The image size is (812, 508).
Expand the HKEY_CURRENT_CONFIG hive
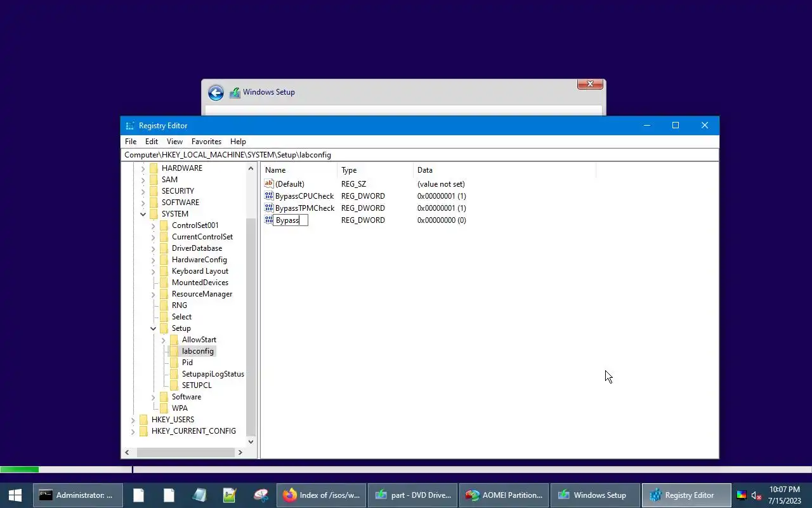pyautogui.click(x=133, y=431)
